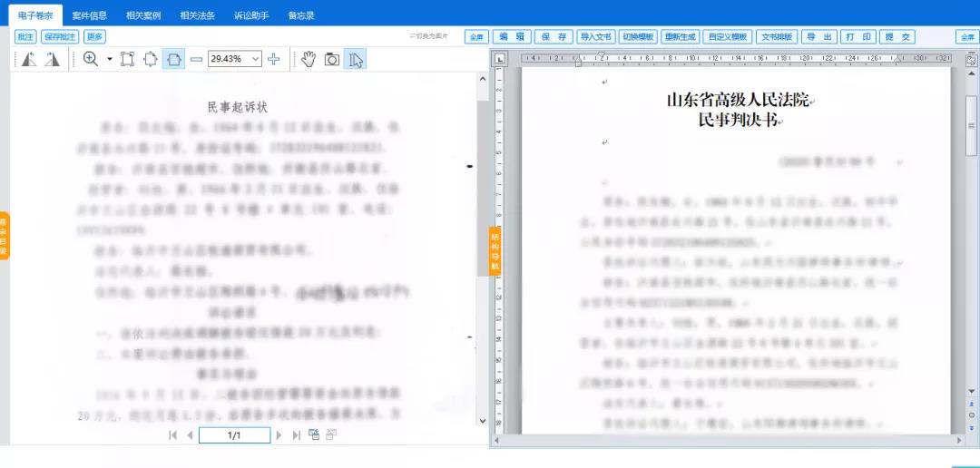
Task: Click the previous view icon beside page navigation
Action: coord(314,434)
